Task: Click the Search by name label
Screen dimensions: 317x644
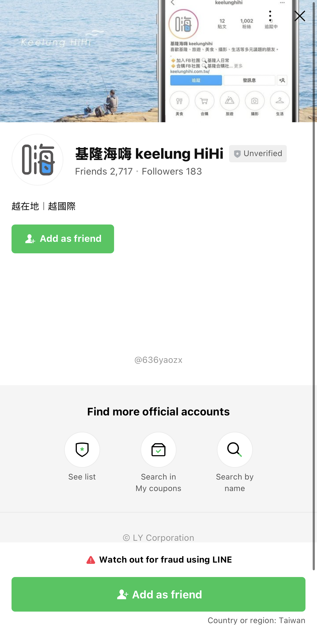Action: pyautogui.click(x=234, y=482)
